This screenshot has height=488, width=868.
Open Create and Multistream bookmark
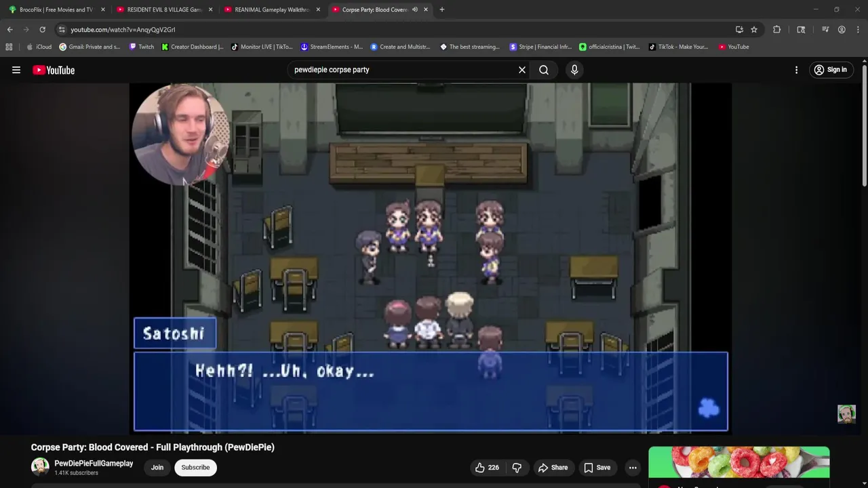(x=401, y=47)
